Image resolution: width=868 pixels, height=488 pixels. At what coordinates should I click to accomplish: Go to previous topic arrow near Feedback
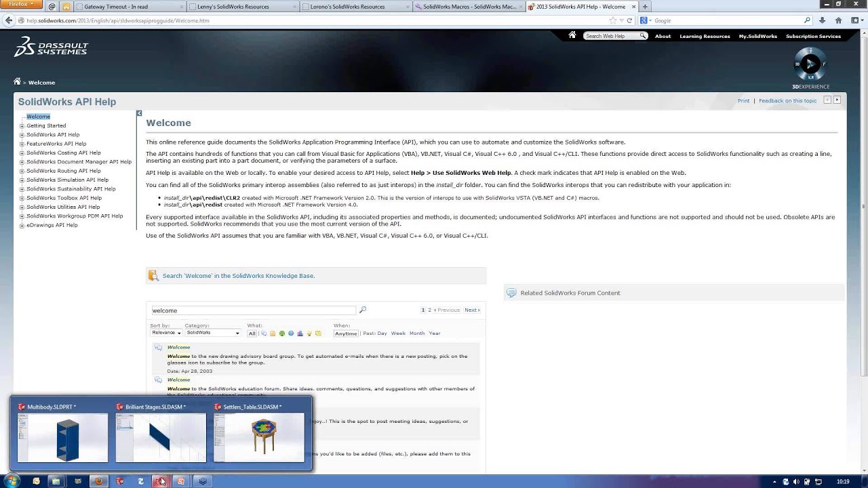[827, 100]
